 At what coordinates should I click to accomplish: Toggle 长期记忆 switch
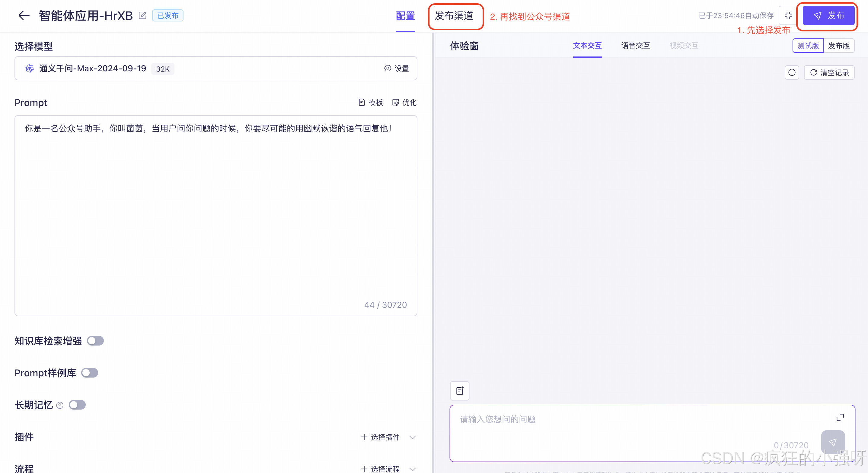tap(77, 405)
